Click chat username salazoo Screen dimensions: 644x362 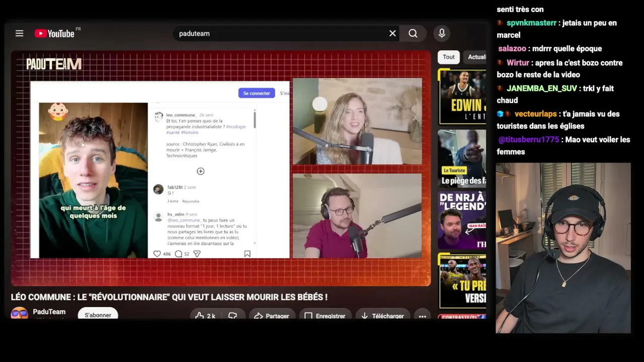pos(512,49)
